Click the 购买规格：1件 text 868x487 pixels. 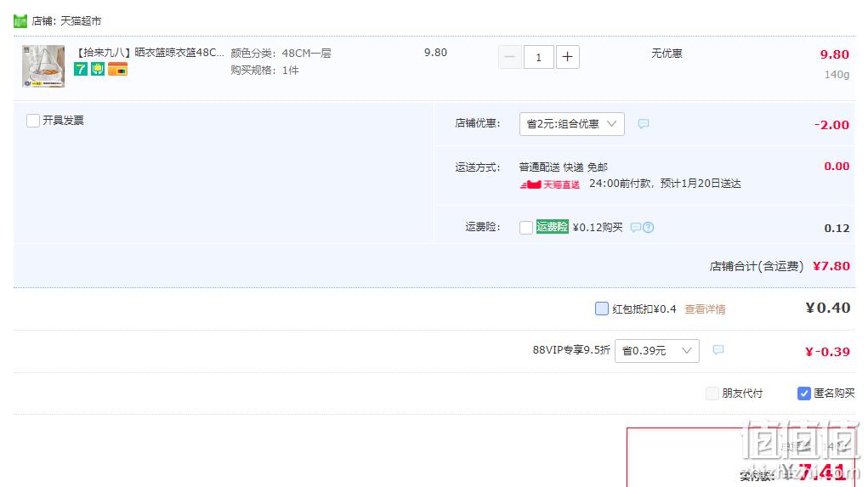264,71
